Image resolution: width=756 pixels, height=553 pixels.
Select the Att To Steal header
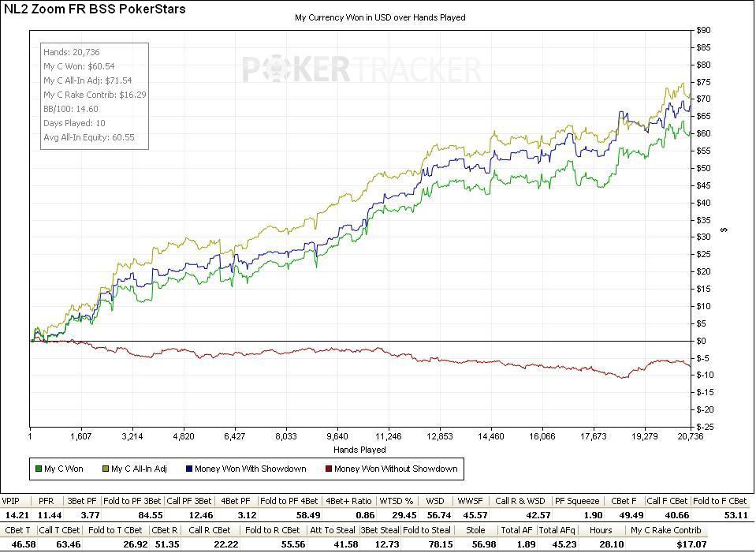click(333, 530)
